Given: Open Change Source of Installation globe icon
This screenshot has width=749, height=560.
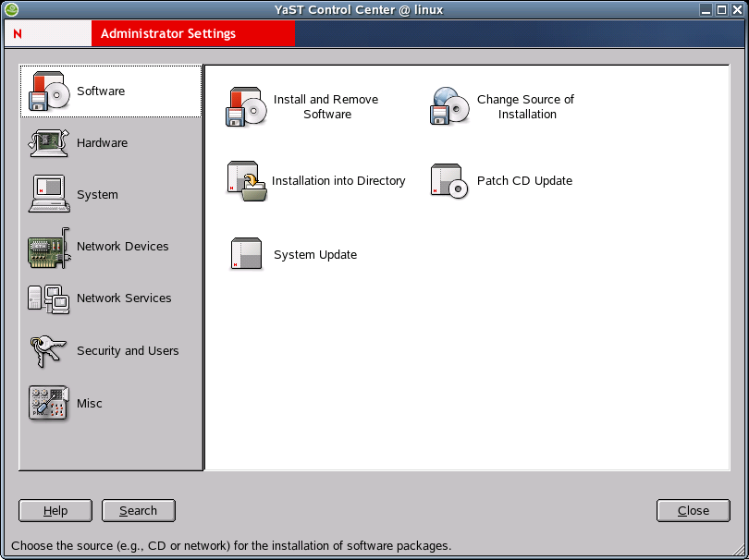Looking at the screenshot, I should [449, 106].
